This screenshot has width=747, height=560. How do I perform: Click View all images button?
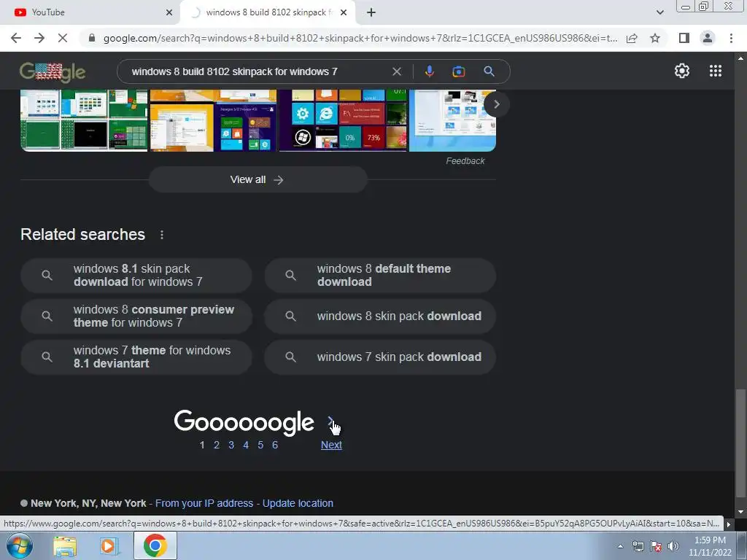point(258,179)
